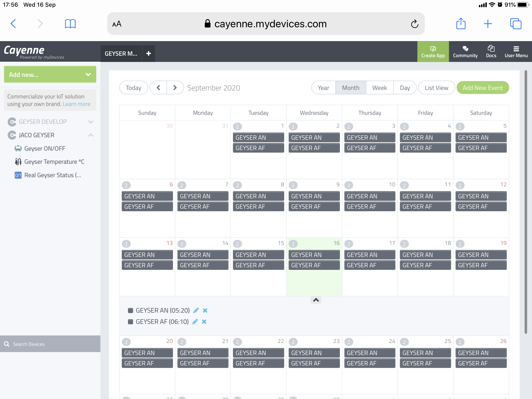Click the event count badge on September 1
Screen dimensions: 532x399
tap(237, 127)
